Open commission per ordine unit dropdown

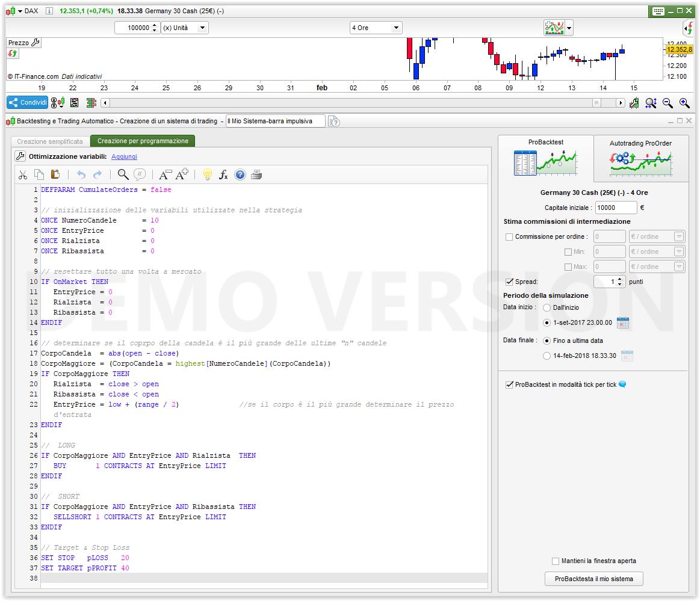[x=679, y=236]
